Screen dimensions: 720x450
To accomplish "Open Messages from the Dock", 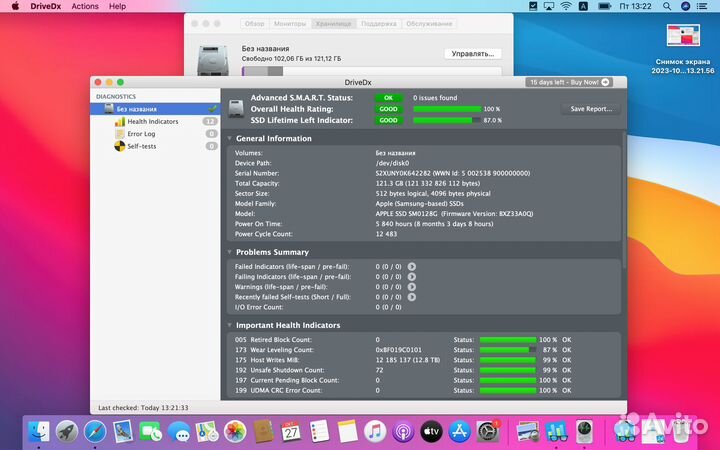I will (x=179, y=432).
